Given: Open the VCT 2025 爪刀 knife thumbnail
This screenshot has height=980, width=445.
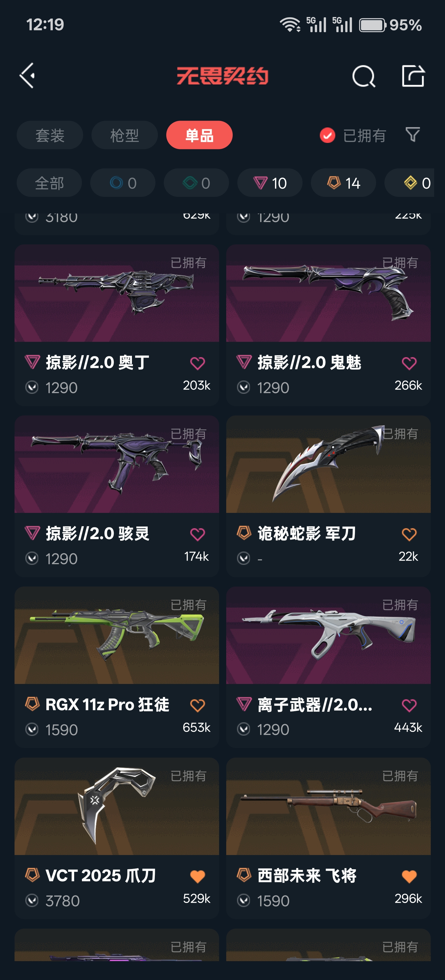Looking at the screenshot, I should tap(117, 806).
